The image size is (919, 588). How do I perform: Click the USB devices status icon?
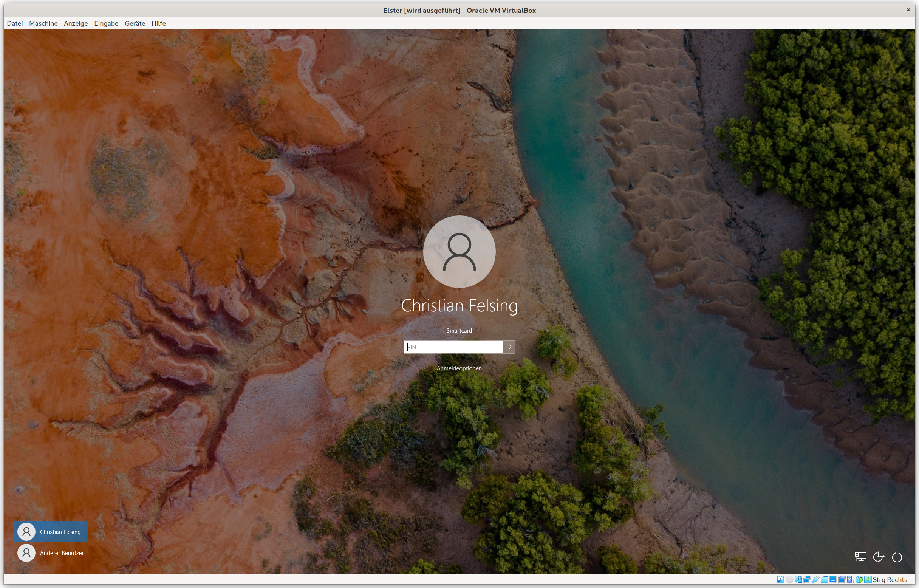coord(816,580)
